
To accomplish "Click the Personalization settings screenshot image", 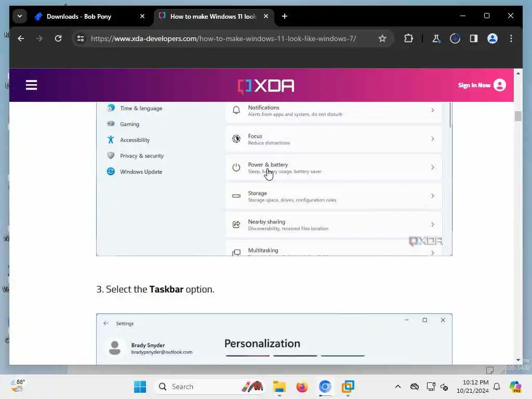I will (x=274, y=339).
